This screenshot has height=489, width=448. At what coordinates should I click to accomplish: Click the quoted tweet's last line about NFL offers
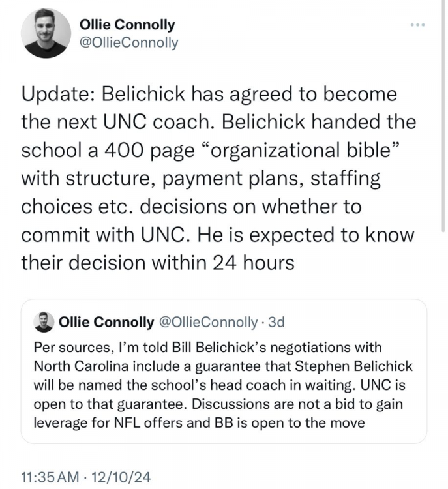point(198,422)
